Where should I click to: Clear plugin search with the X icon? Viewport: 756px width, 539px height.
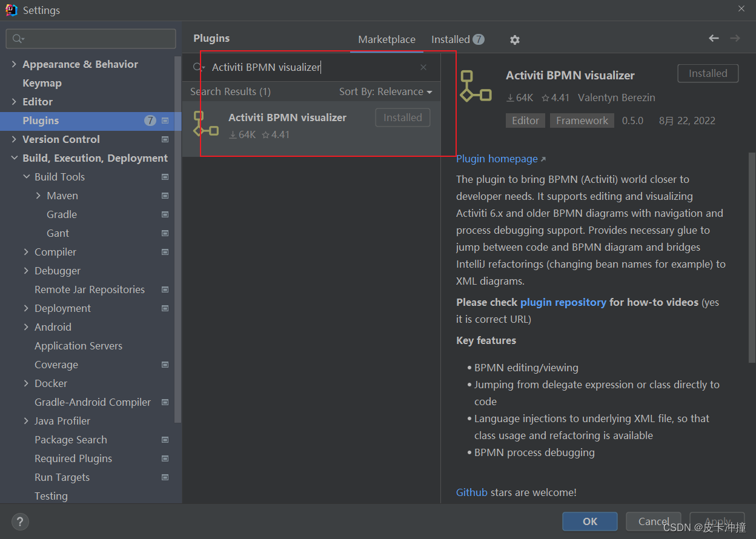pyautogui.click(x=423, y=67)
